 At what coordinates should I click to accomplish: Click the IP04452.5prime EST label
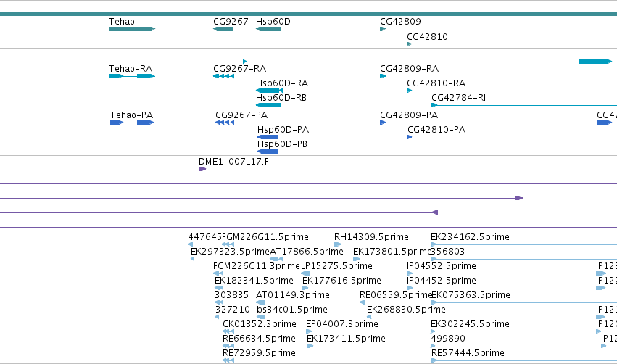[x=441, y=281]
